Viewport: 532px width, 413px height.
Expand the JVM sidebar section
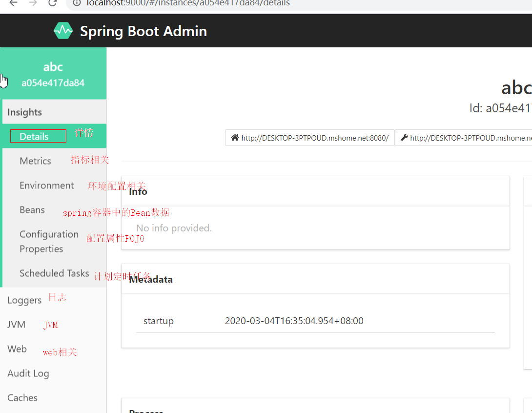click(x=16, y=325)
